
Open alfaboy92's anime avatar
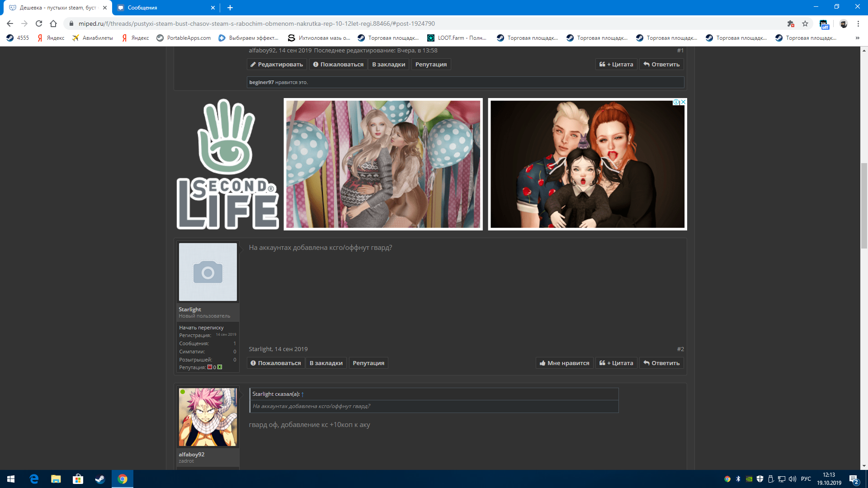click(208, 417)
